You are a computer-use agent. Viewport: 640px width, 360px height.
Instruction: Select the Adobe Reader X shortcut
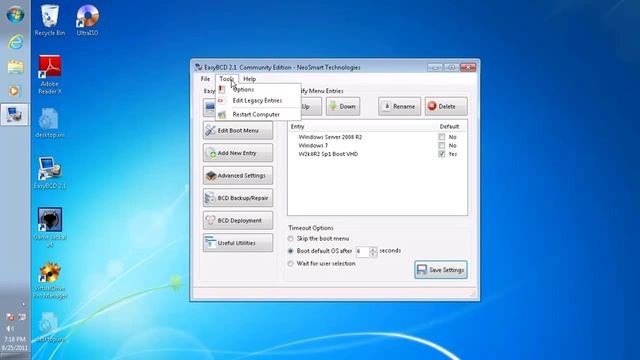click(49, 75)
